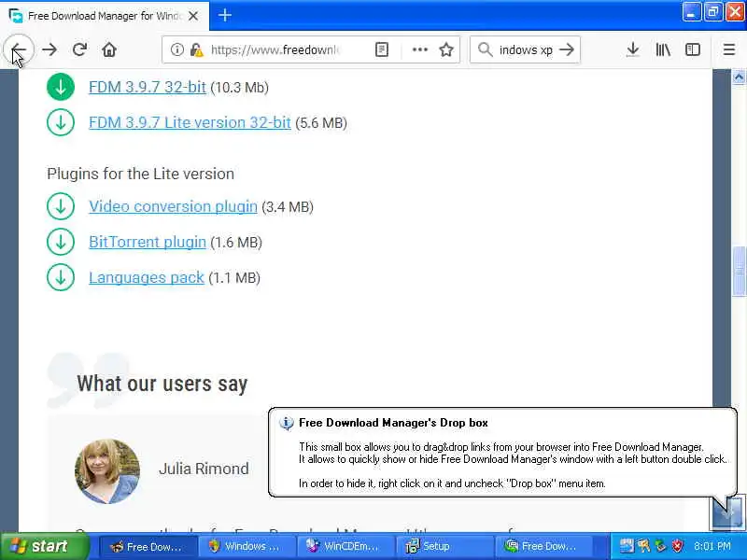Click the Drop box balloon title text
This screenshot has width=747, height=560.
[393, 423]
